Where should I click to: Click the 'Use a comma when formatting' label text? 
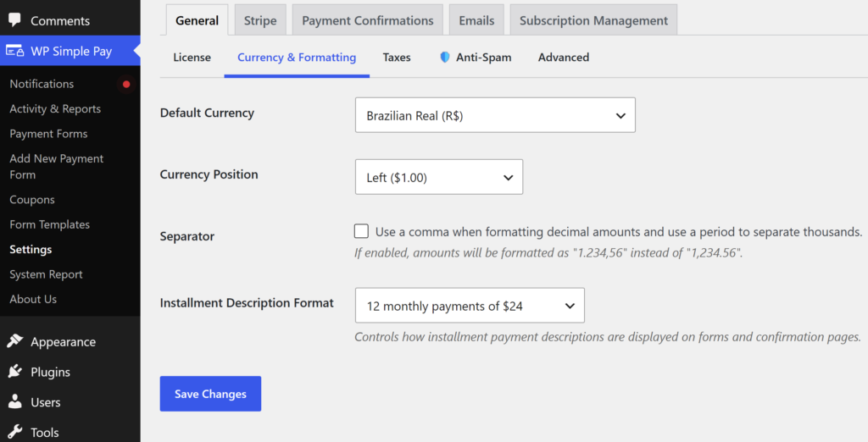[x=618, y=232]
